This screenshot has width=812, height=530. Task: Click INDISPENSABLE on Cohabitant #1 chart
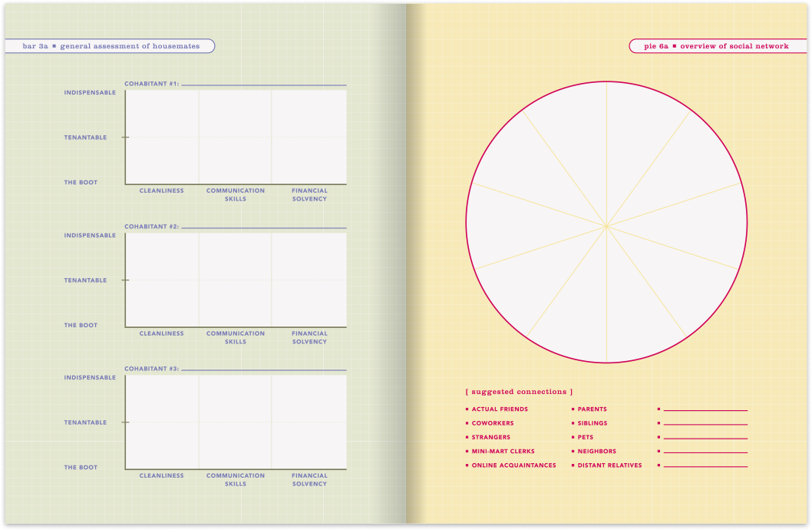click(90, 93)
